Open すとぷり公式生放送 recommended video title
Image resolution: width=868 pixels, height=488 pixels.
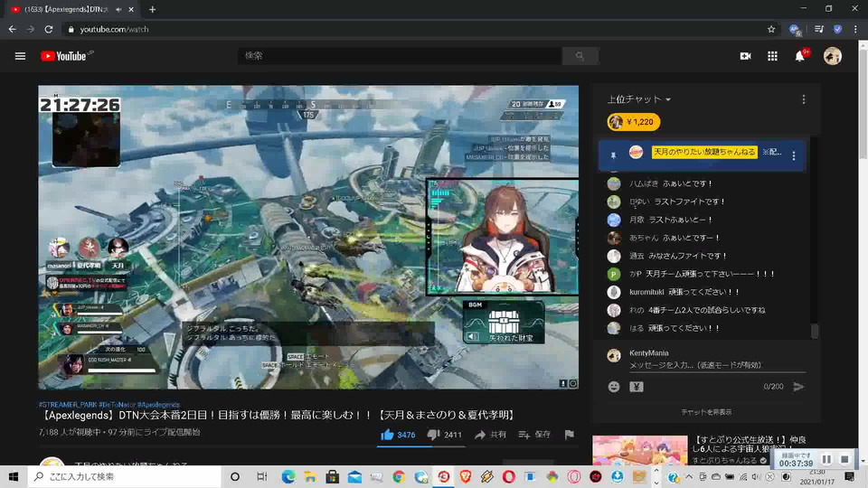click(x=750, y=445)
